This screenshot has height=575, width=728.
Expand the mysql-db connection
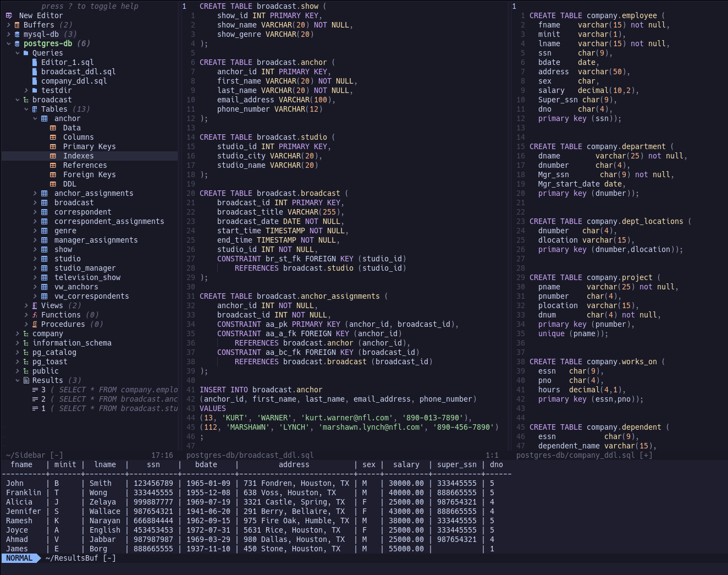pos(8,34)
